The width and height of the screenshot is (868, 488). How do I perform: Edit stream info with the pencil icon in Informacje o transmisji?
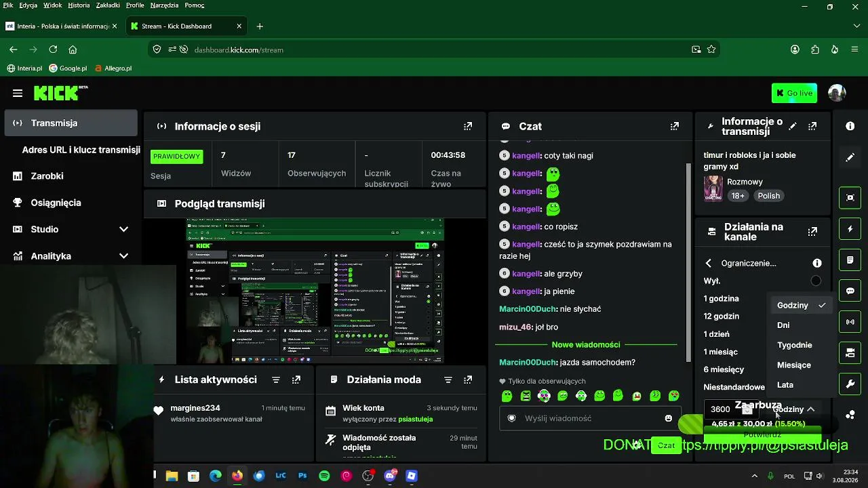[793, 126]
